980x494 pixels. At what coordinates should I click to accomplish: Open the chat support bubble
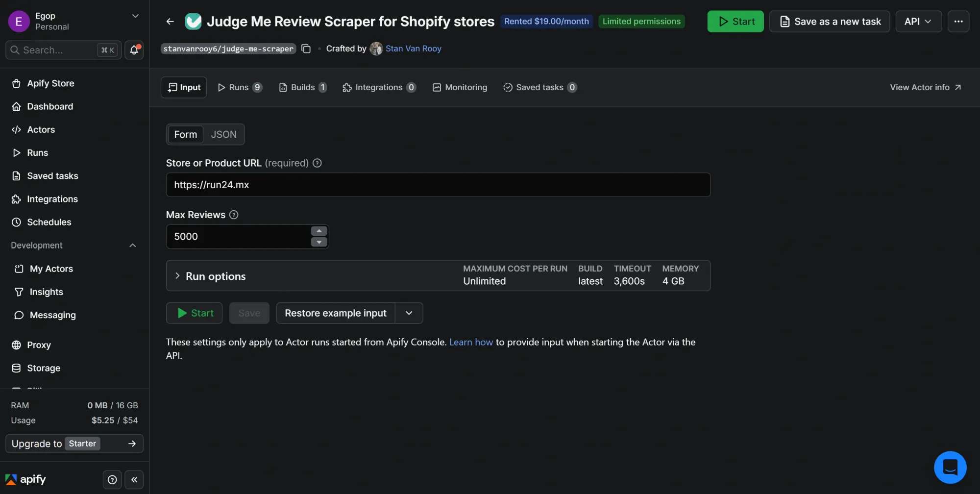[x=950, y=467]
